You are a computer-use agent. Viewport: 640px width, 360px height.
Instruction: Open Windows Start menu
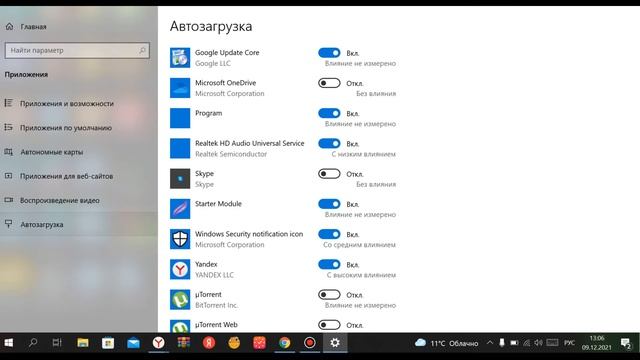pyautogui.click(x=9, y=343)
